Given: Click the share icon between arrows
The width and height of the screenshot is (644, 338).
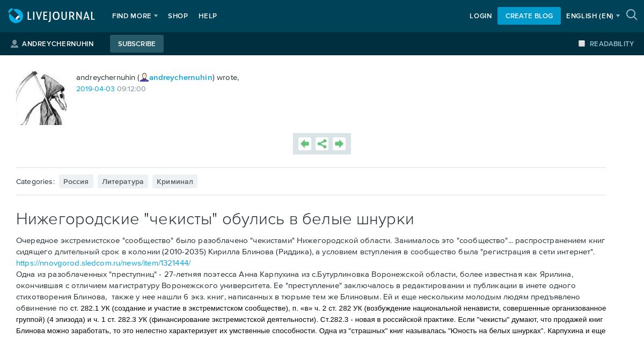Looking at the screenshot, I should pos(322,144).
